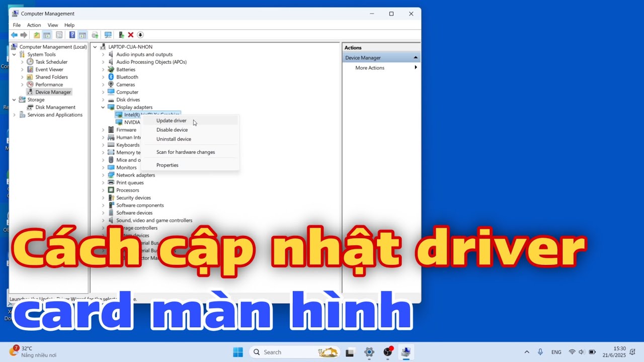Select the Computer Management (Local) root node
This screenshot has width=644, height=362.
click(53, 47)
